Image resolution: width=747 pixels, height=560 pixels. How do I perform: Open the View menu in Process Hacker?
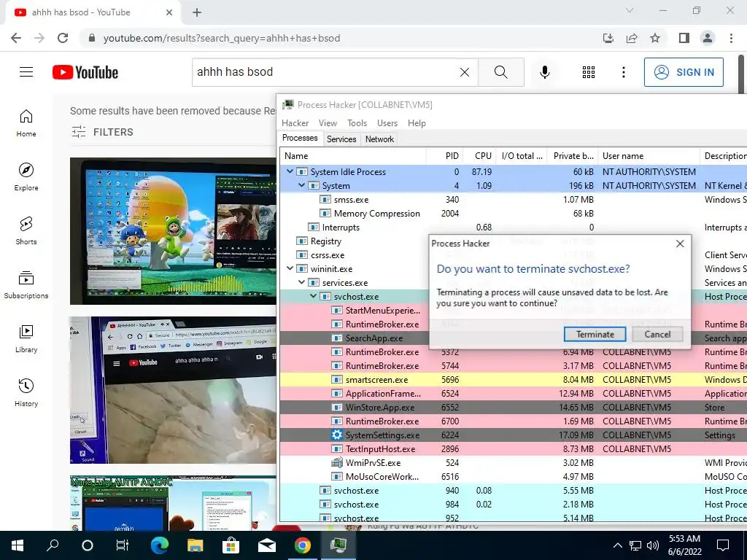tap(328, 122)
